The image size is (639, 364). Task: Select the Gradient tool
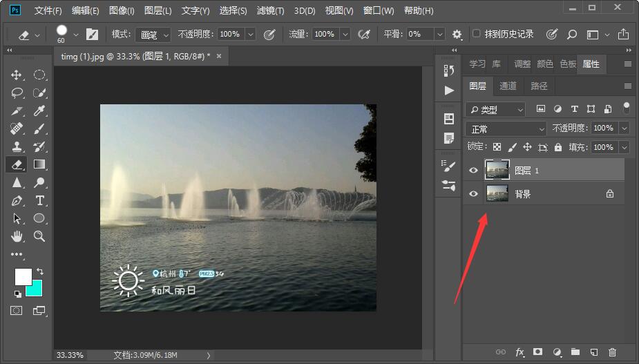[39, 164]
